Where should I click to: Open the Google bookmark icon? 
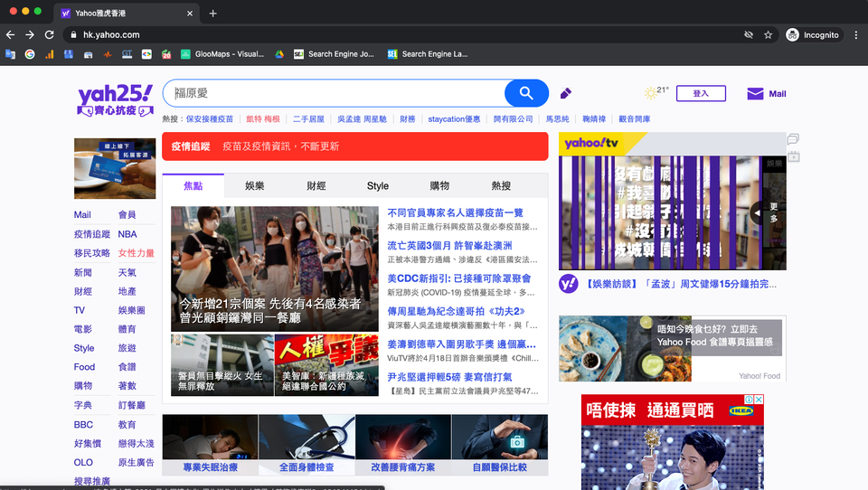30,54
